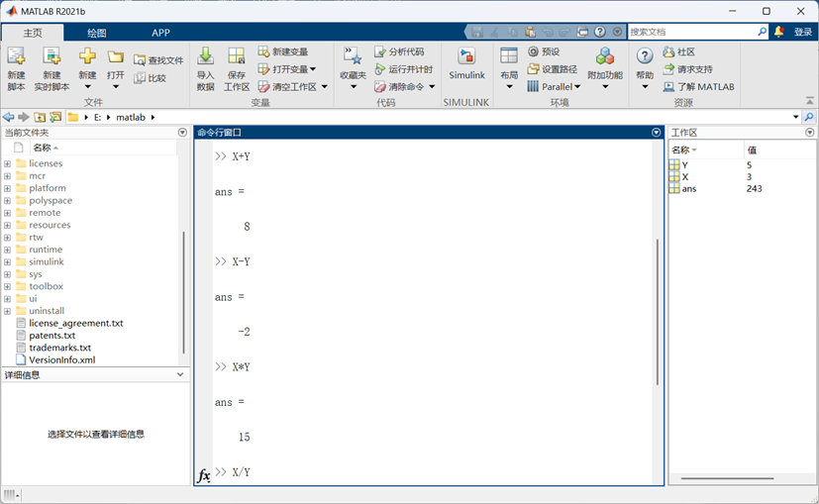The height and width of the screenshot is (504, 819).
Task: Go up one folder level icon
Action: point(40,117)
